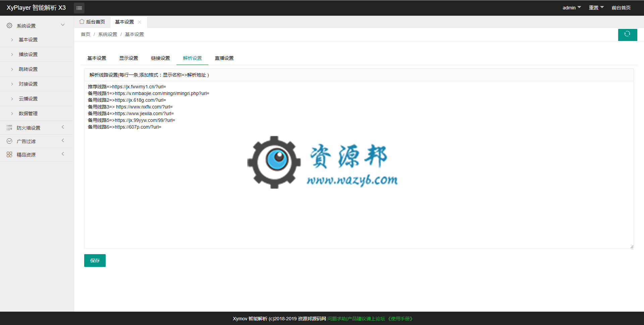
Task: Click the 备用线路1 line in the text area
Action: [149, 93]
